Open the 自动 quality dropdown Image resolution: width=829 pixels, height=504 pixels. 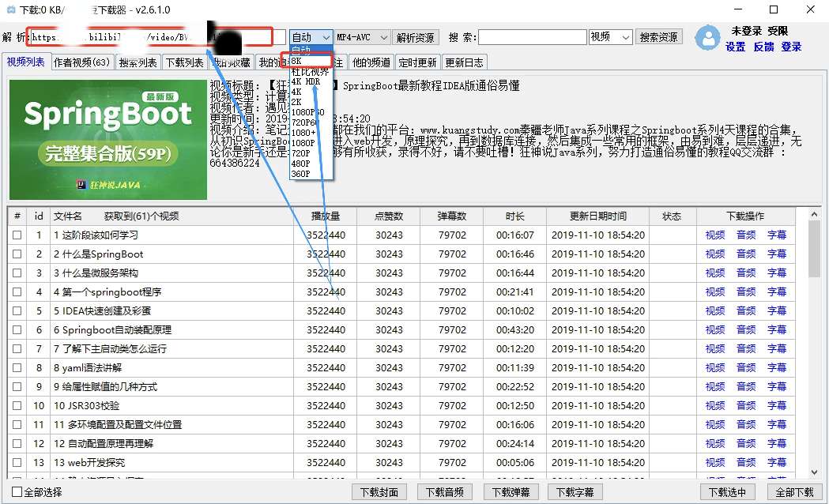[311, 37]
